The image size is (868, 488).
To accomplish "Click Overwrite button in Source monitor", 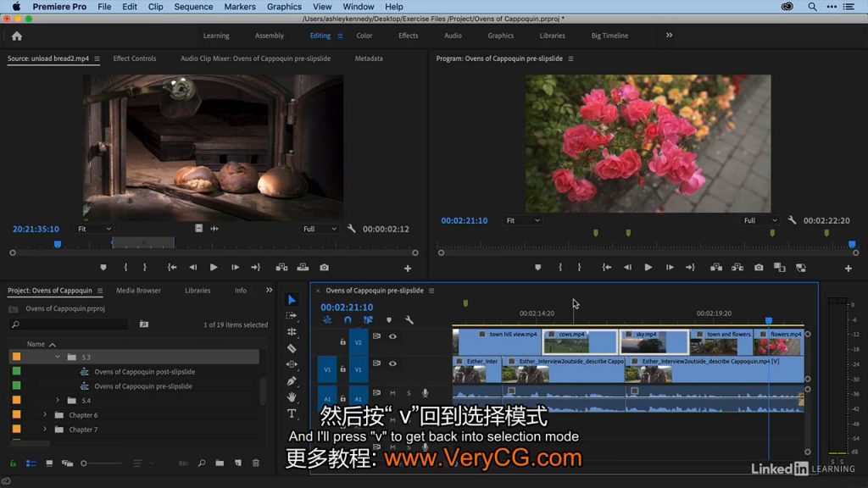I will tap(303, 268).
